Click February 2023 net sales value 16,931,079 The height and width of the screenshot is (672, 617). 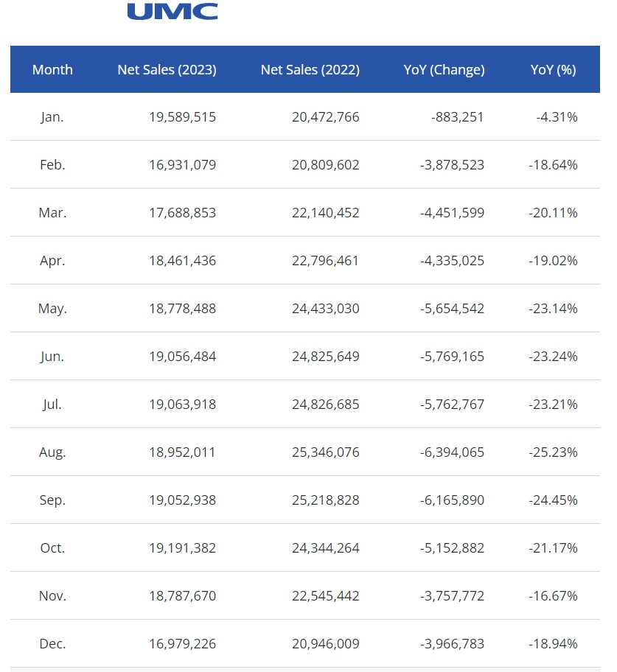point(182,165)
